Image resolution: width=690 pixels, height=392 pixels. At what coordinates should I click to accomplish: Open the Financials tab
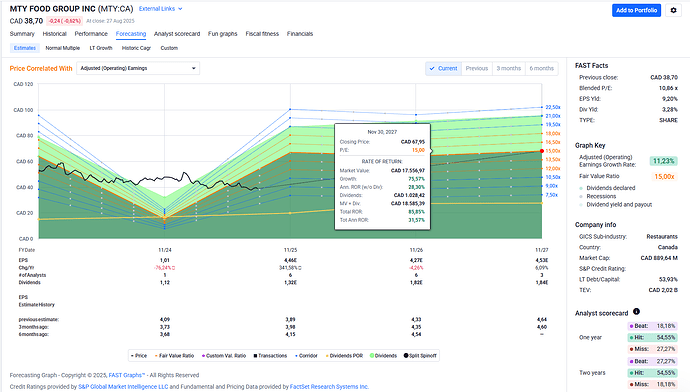point(300,34)
